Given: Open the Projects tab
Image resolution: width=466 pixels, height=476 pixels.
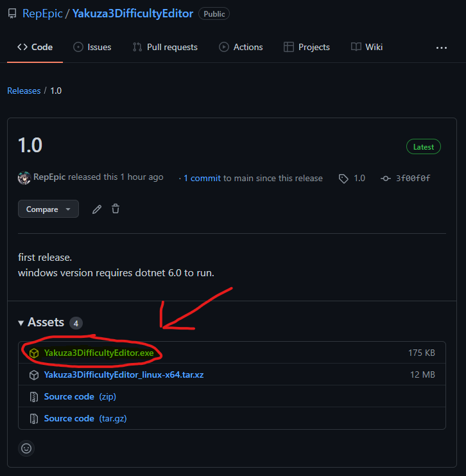Looking at the screenshot, I should tap(307, 47).
